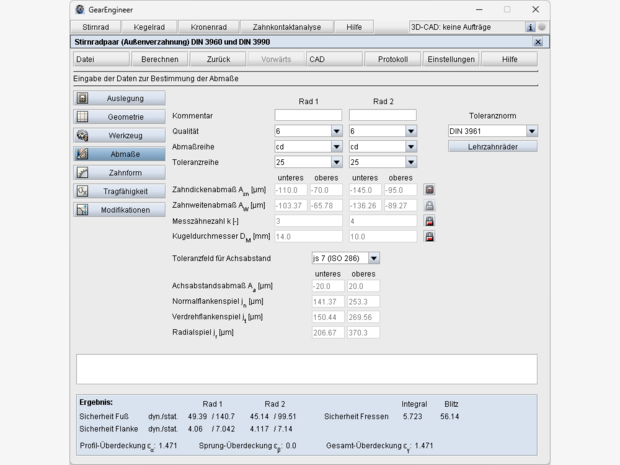Click the Geometrie grid icon
Viewport: 620px width, 465px height.
coord(83,117)
